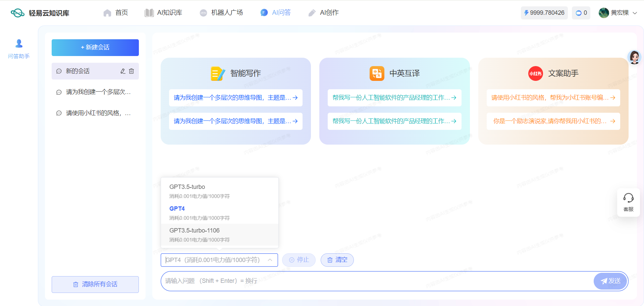
Task: Click the blue token counter icon
Action: tap(579, 13)
